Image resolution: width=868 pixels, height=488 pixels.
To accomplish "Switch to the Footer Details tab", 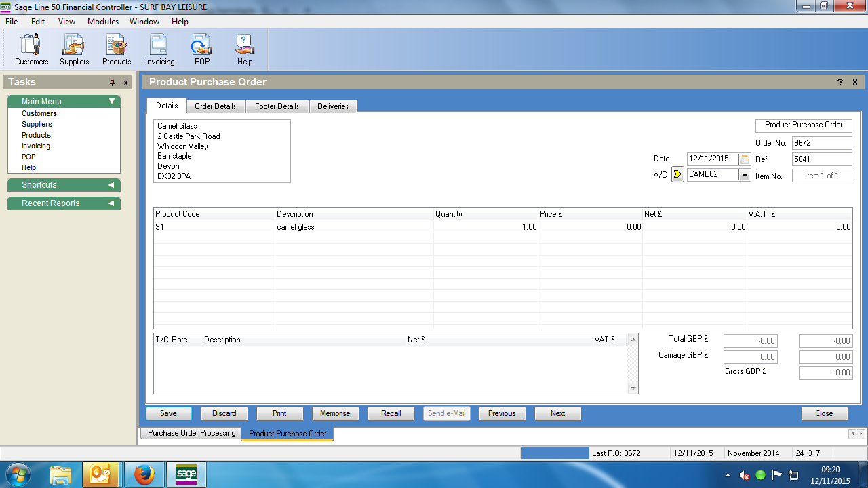I will click(x=277, y=106).
